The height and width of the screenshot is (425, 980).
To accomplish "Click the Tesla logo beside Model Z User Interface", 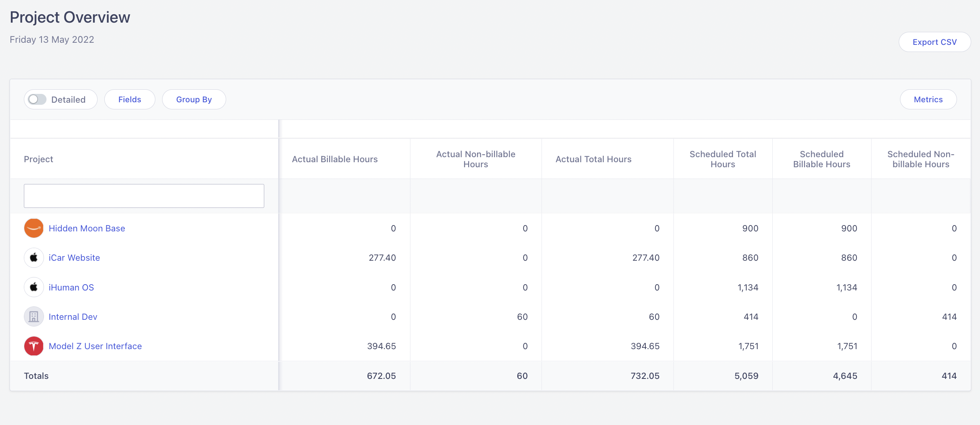I will (x=34, y=346).
